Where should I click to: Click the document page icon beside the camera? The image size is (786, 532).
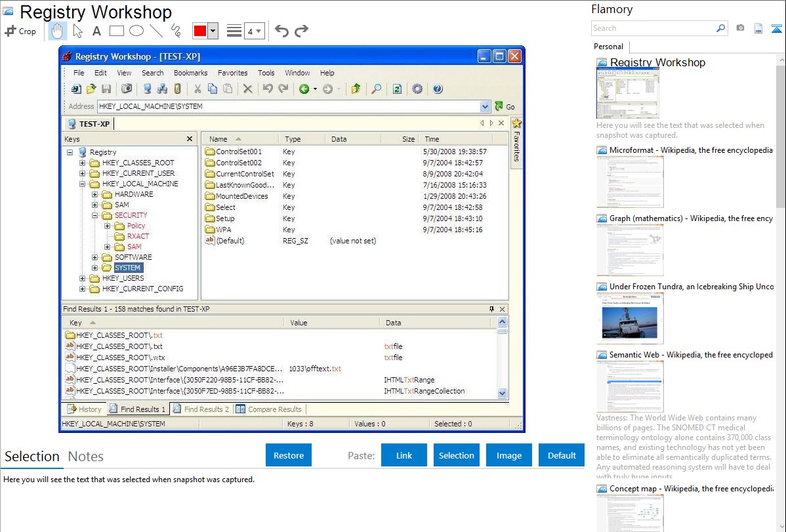coord(758,28)
